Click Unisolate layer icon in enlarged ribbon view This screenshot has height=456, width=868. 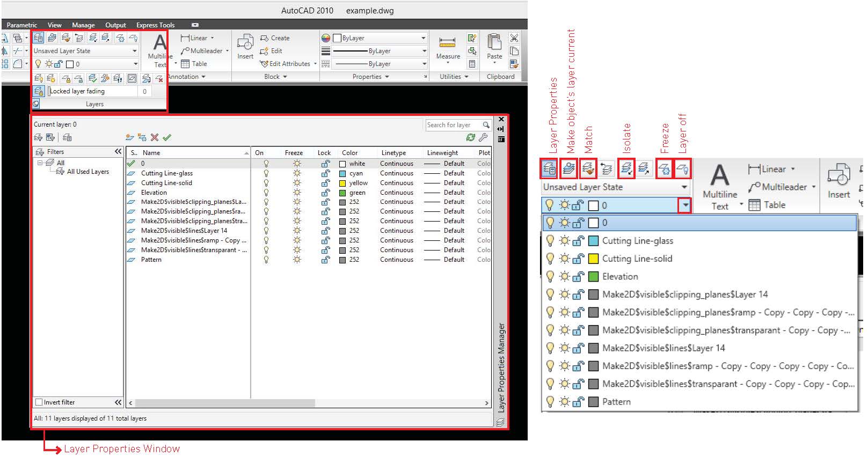pos(644,169)
